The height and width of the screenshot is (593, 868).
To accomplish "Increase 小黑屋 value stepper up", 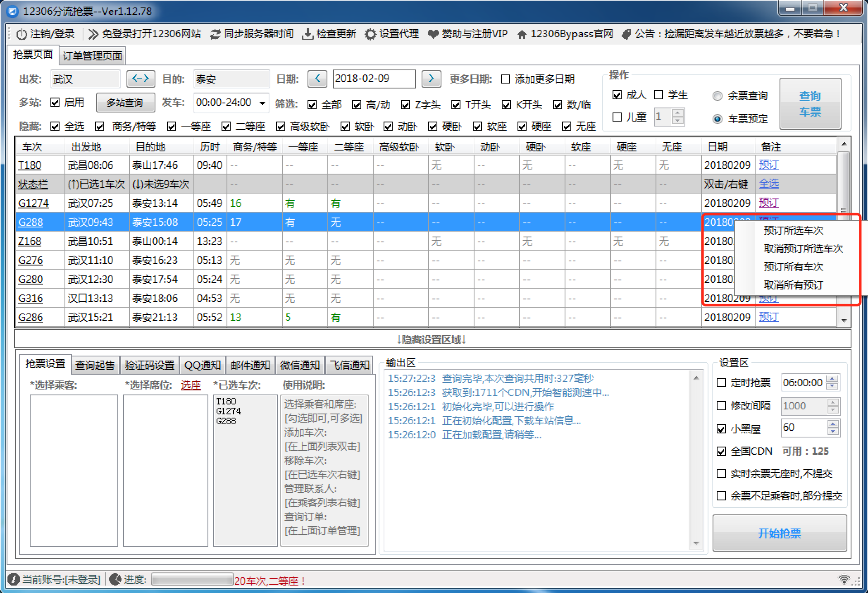I will [833, 424].
